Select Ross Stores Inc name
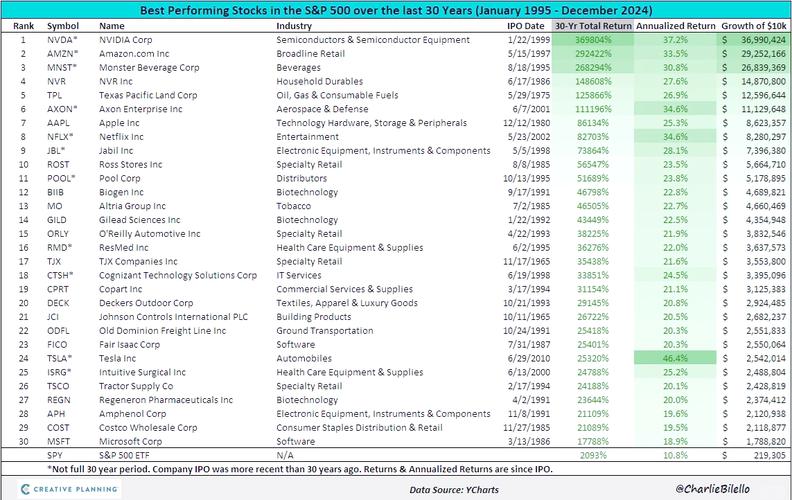 tap(130, 165)
